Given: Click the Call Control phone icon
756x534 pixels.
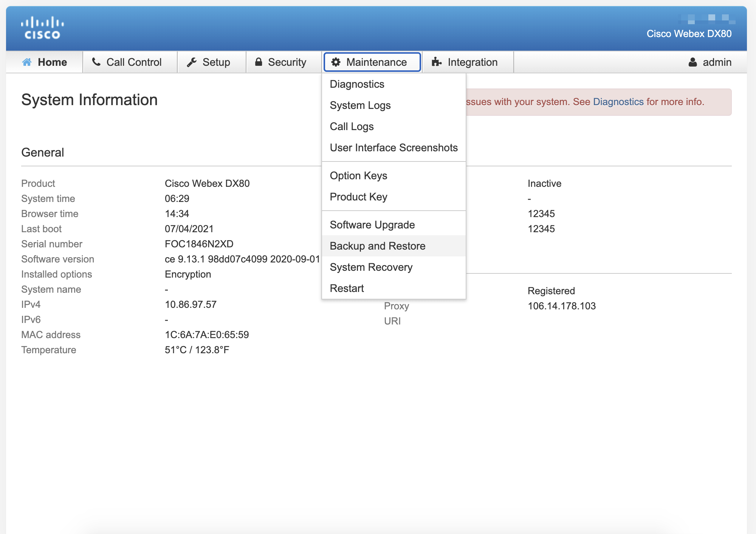Looking at the screenshot, I should point(96,62).
